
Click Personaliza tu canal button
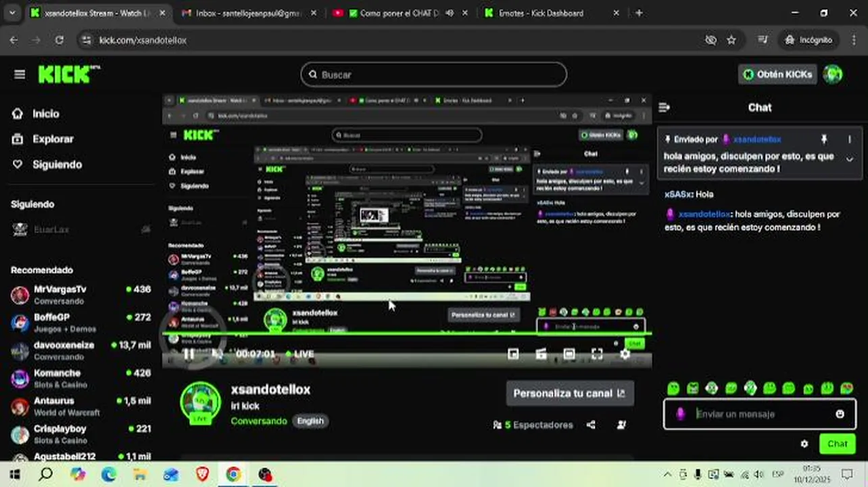(x=570, y=393)
